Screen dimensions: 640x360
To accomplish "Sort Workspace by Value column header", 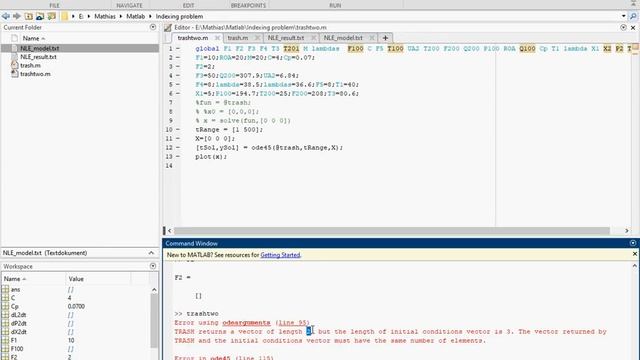I will [76, 279].
